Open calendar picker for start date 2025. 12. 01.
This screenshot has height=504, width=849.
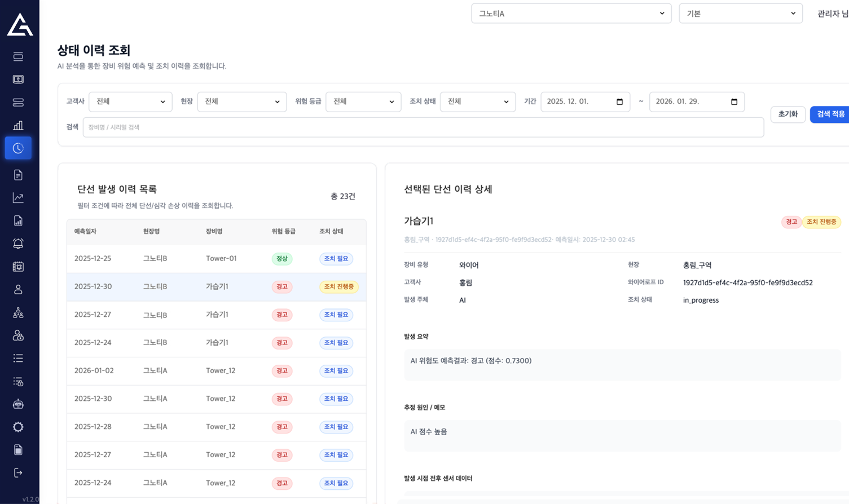point(619,102)
